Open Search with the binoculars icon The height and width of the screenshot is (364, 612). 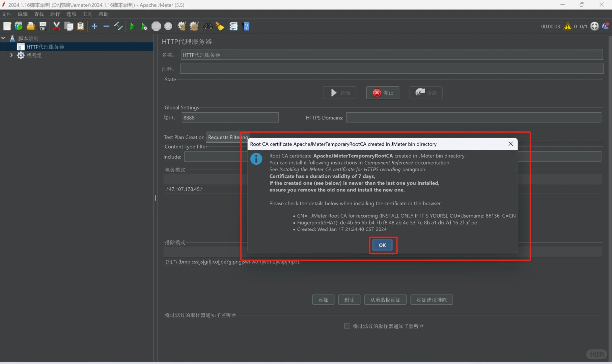click(x=208, y=26)
